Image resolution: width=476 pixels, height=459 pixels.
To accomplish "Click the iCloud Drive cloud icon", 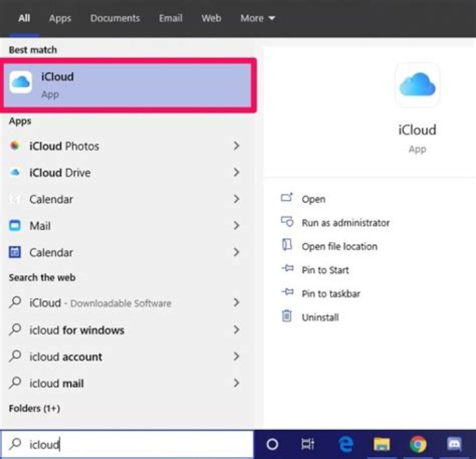I will tap(15, 173).
